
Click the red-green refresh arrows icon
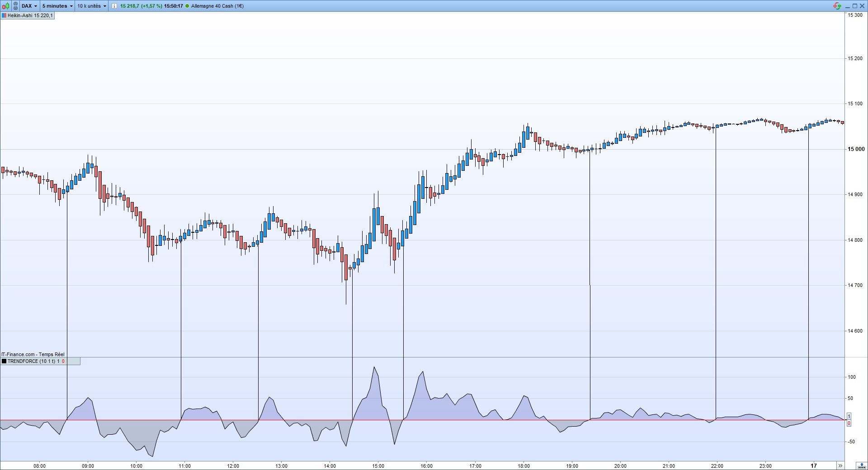coord(837,6)
